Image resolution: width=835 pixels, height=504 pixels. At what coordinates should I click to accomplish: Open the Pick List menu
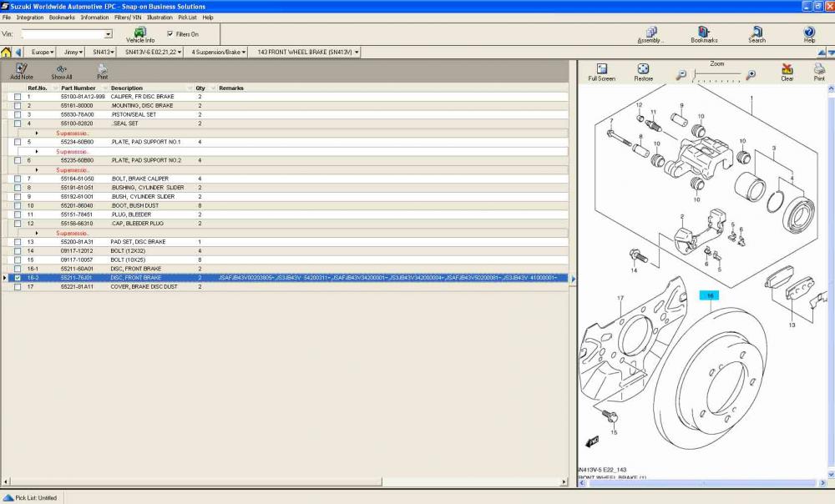(187, 17)
